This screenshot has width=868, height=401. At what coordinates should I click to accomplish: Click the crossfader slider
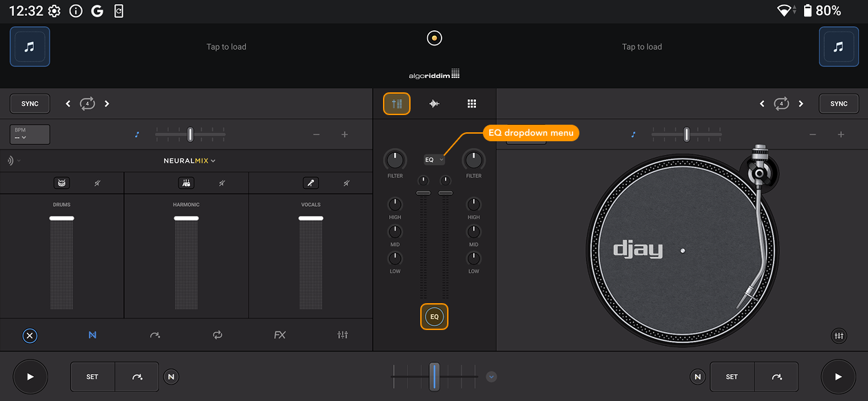click(x=434, y=377)
